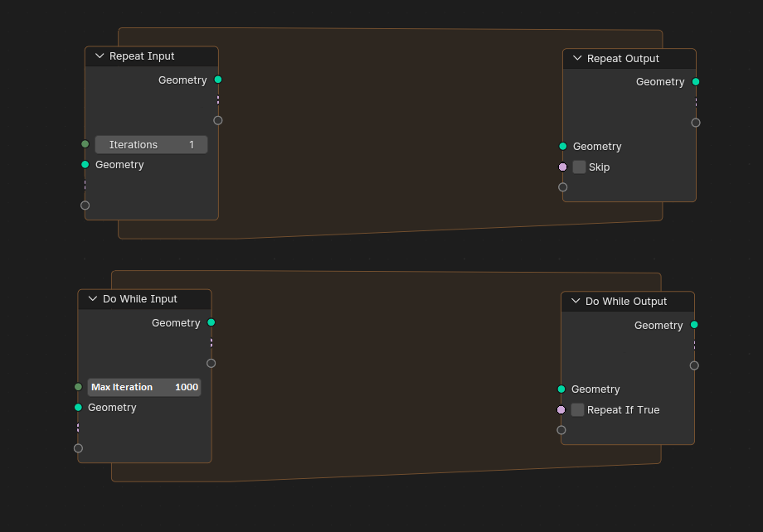Click the Max Iteration value field
This screenshot has height=532, width=763.
[x=144, y=387]
